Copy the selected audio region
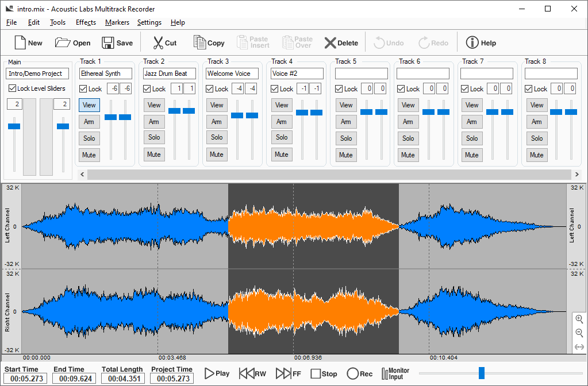 (x=199, y=43)
